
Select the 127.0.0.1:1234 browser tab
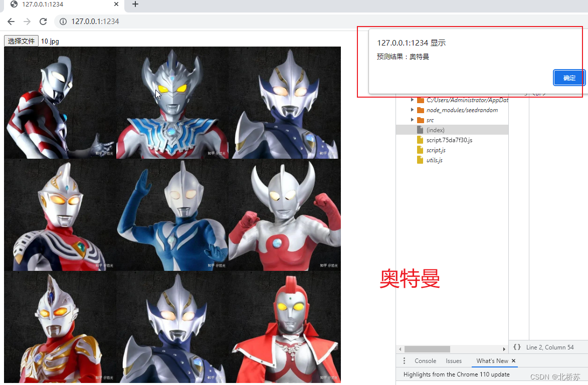[64, 5]
